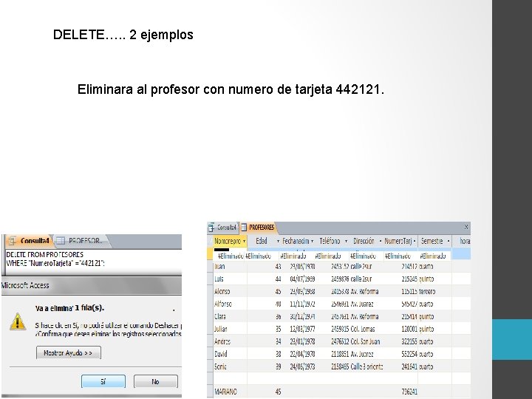Close the PROFESORES table with X
Viewport: 532px width, 399px height.
click(466, 226)
